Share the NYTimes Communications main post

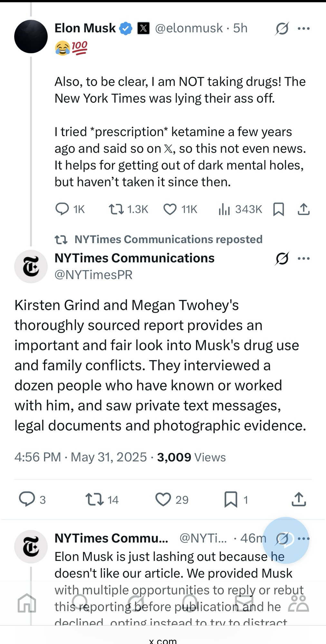299,499
